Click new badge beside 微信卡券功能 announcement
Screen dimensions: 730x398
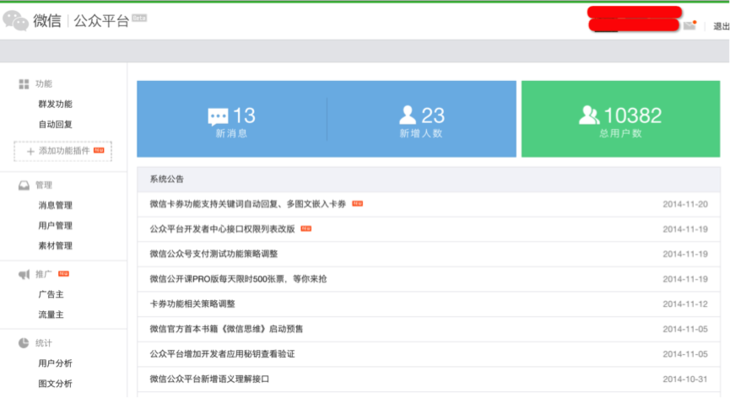coord(358,203)
